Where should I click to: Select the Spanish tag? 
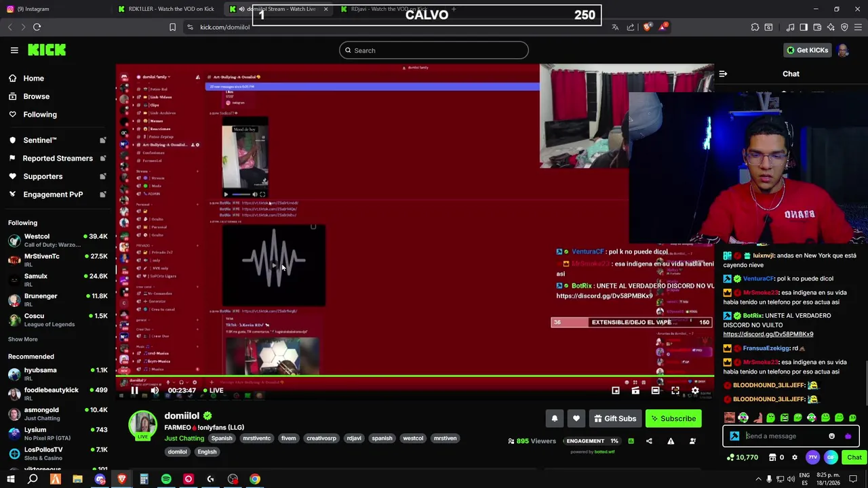click(x=222, y=439)
